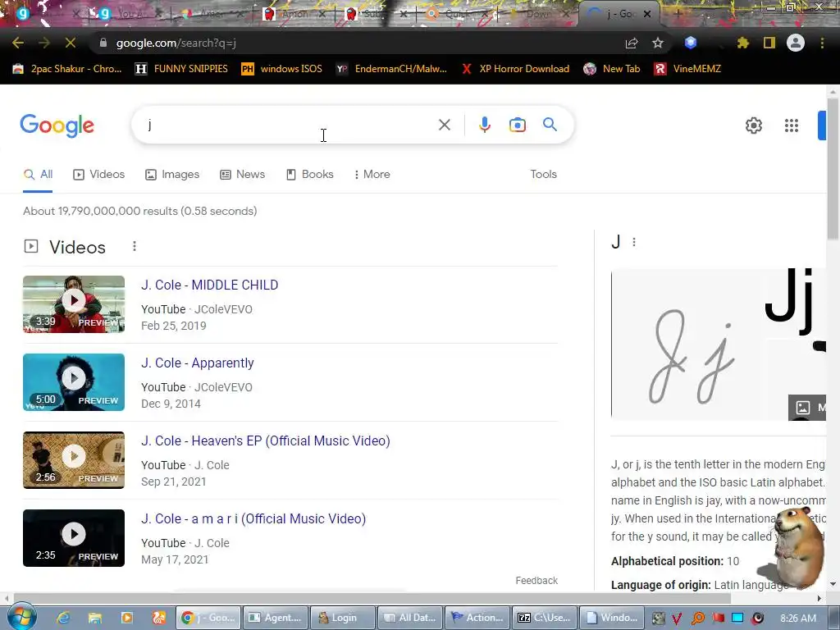Start voice search with microphone
Image resolution: width=840 pixels, height=630 pixels.
[484, 125]
